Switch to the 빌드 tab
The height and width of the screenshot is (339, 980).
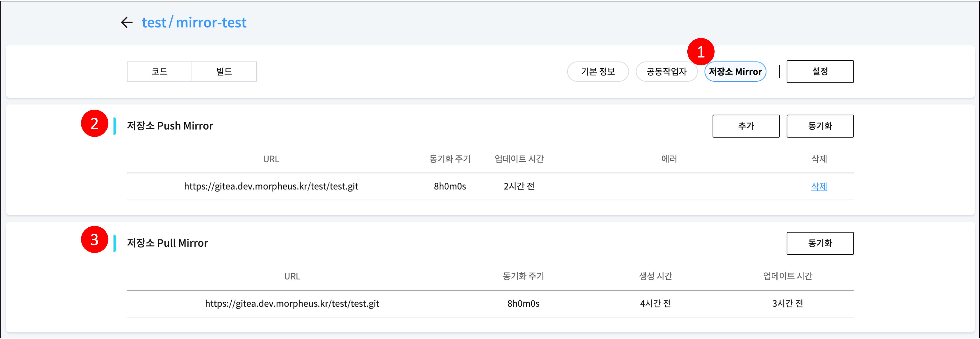tap(224, 72)
